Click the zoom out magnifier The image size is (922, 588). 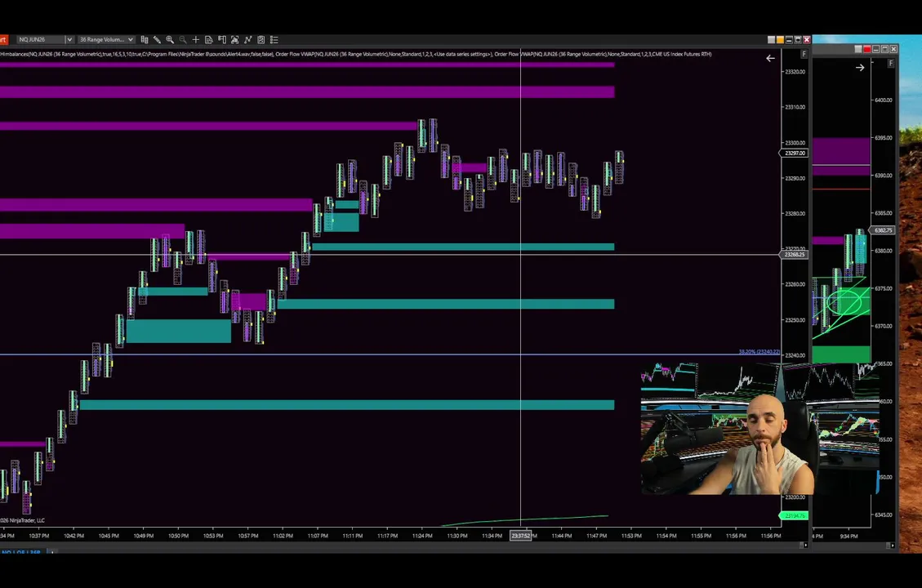coord(183,39)
